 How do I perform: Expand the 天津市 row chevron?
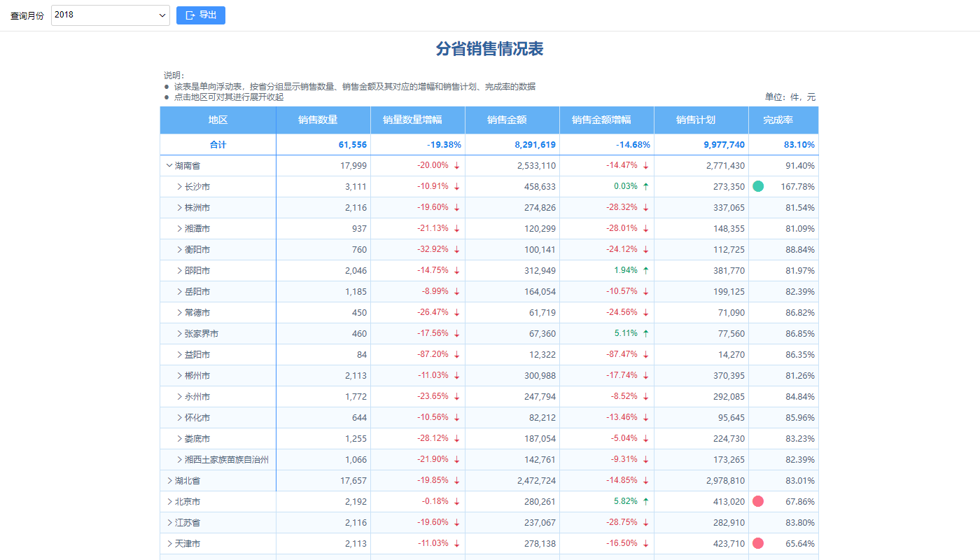pyautogui.click(x=169, y=544)
